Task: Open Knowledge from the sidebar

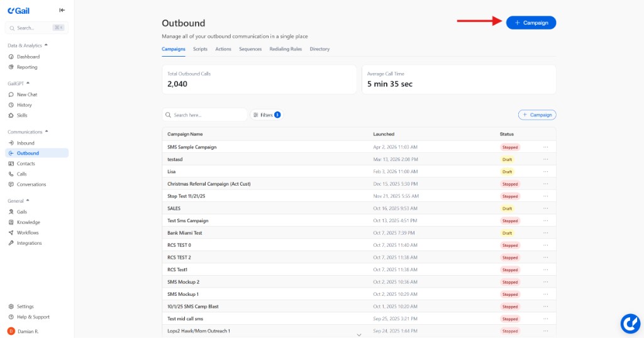Action: 28,222
